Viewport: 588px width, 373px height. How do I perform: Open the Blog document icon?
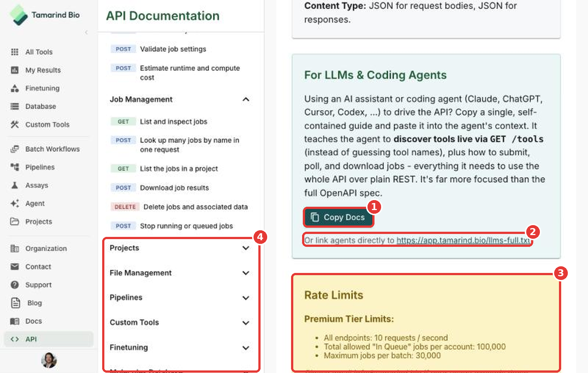tap(15, 303)
